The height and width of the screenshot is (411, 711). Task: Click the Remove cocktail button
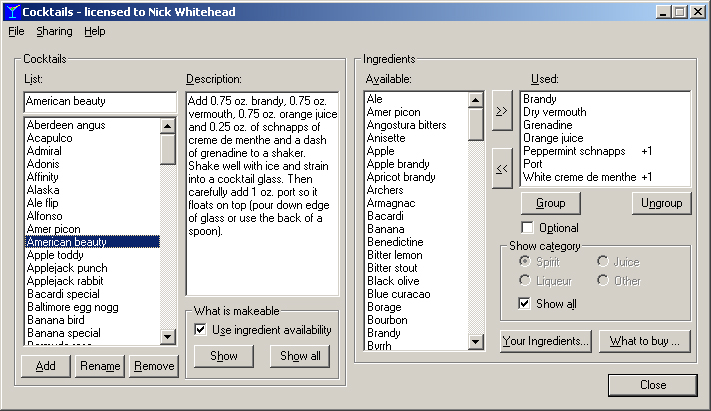coord(154,366)
